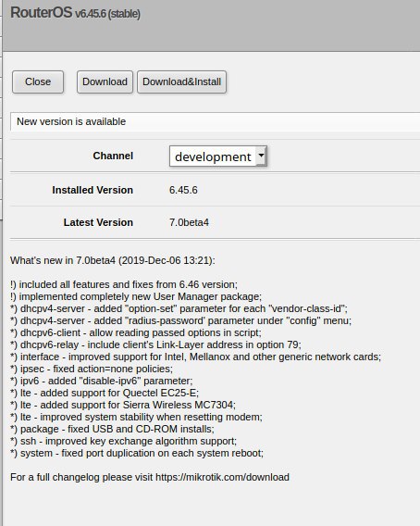Viewport: 420px width, 526px height.
Task: Click the Close button
Action: point(38,81)
